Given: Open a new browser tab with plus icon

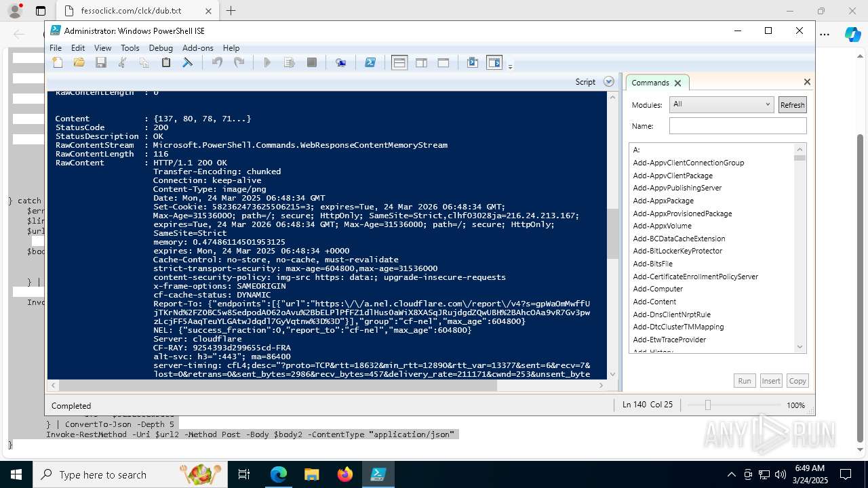Looking at the screenshot, I should click(231, 11).
